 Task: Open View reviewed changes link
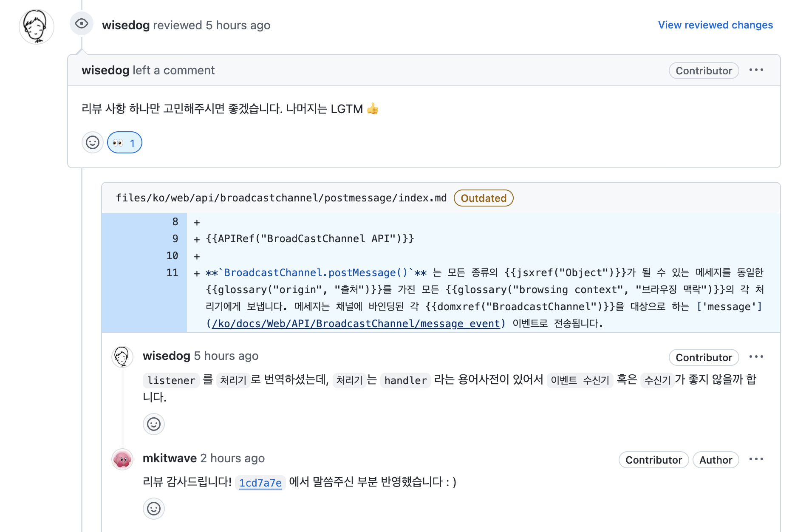pos(715,25)
